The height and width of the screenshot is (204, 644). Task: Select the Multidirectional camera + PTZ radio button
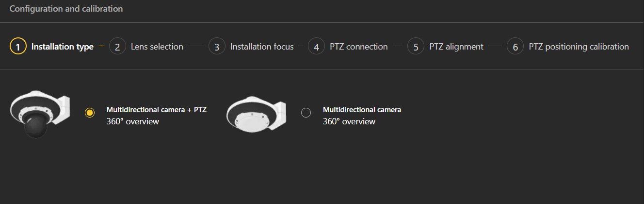90,113
